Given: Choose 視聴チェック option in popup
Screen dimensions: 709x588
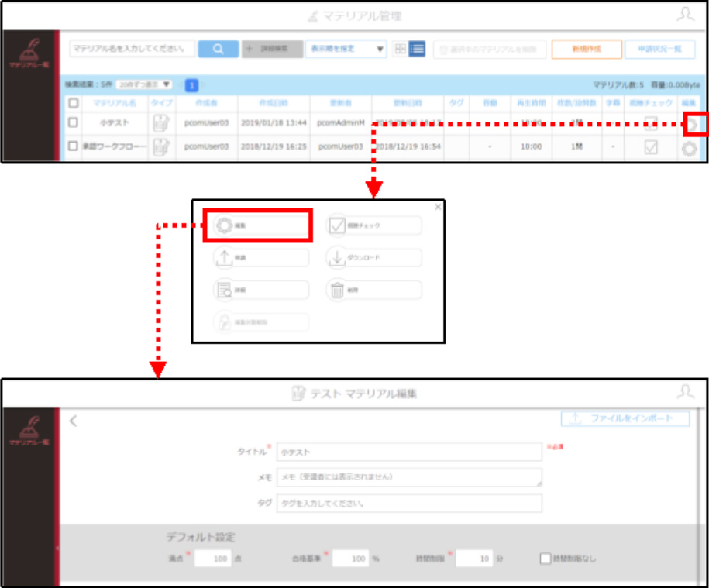Looking at the screenshot, I should (374, 225).
